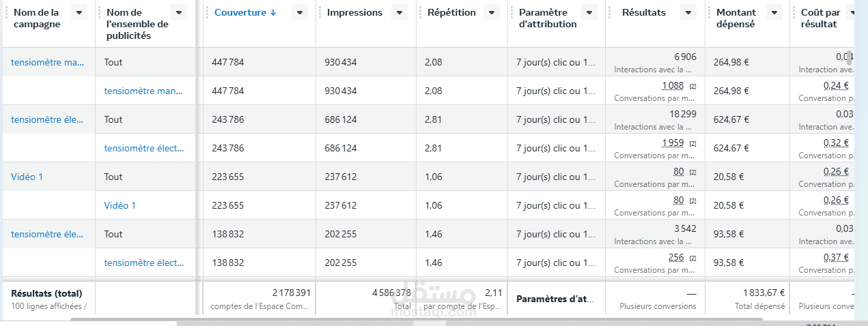The height and width of the screenshot is (326, 868).
Task: Click the footnote [2] icon beside 256
Action: coord(692,258)
